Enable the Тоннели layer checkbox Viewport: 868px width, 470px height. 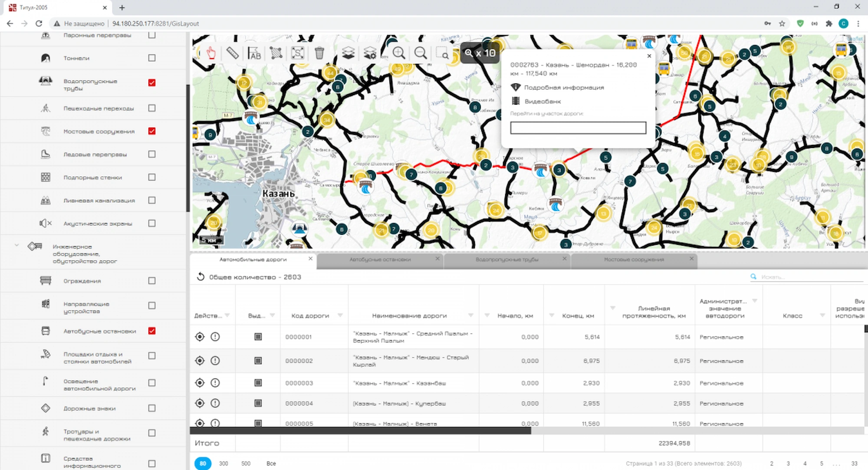[x=152, y=58]
